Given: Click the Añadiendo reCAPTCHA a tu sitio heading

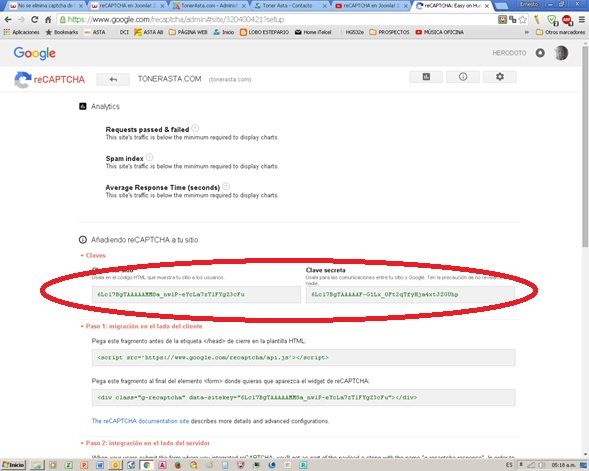Looking at the screenshot, I should [145, 240].
